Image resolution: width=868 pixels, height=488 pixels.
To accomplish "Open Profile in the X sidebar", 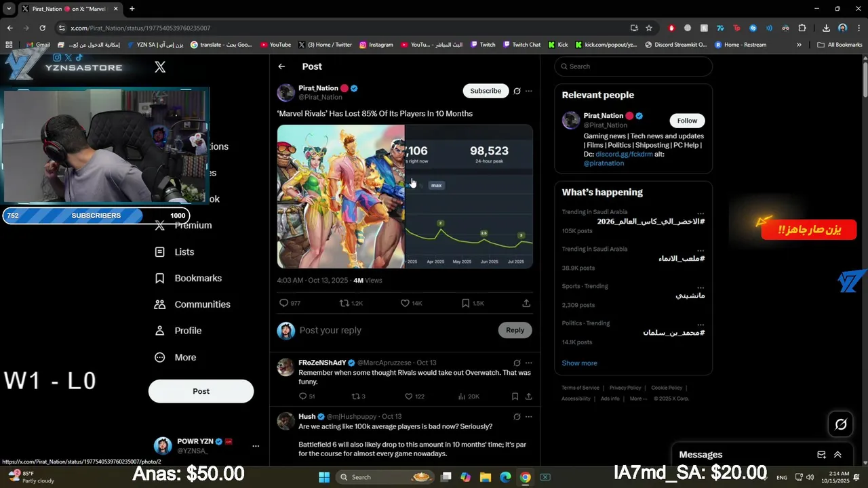I will 178,331.
